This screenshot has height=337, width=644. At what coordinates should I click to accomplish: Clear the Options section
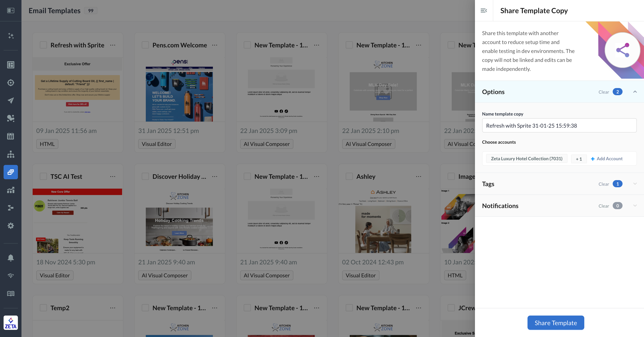coord(604,92)
